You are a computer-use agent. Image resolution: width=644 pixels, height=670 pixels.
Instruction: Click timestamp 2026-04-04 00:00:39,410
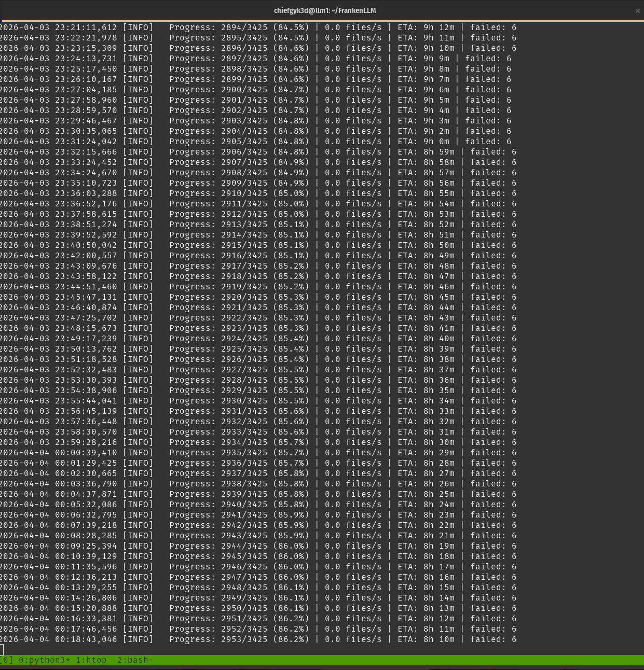(x=59, y=453)
